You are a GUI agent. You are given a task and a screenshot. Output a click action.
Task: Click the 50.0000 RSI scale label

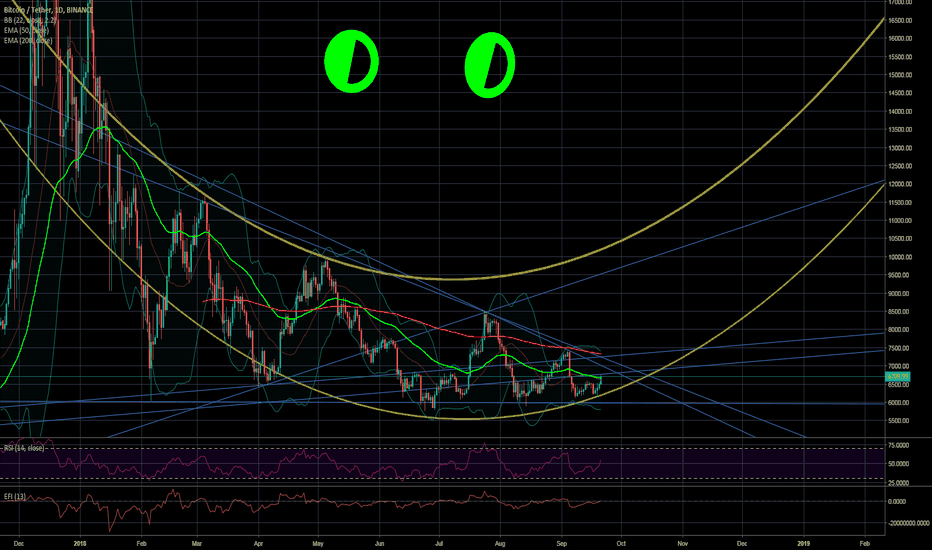(899, 464)
